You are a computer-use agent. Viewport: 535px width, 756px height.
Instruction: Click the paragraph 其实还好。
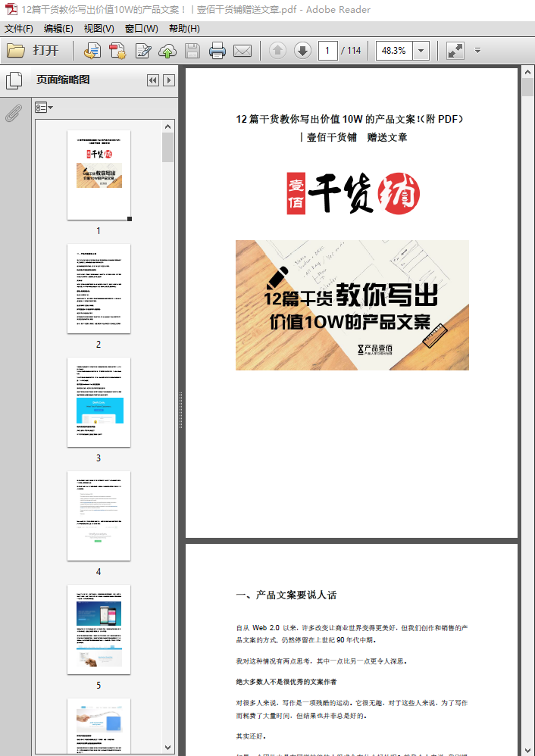click(x=251, y=736)
